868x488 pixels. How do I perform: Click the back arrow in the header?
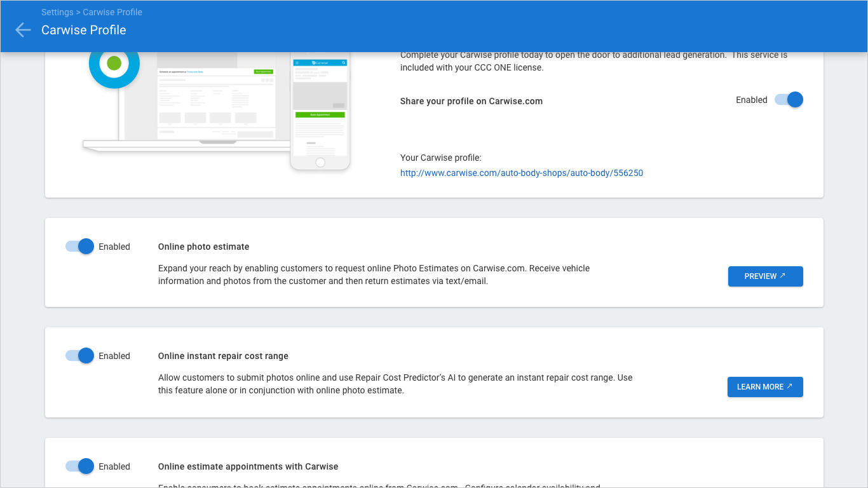pos(23,30)
